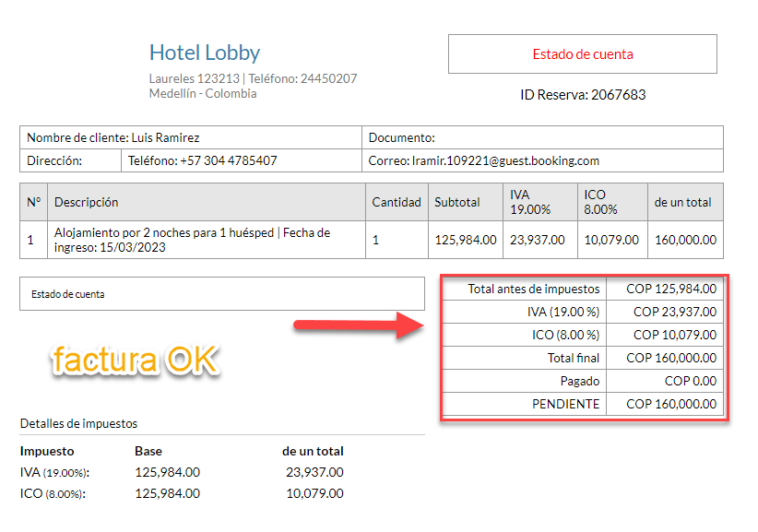Click the IVA 19.00% column header
Image resolution: width=758 pixels, height=532 pixels.
540,202
